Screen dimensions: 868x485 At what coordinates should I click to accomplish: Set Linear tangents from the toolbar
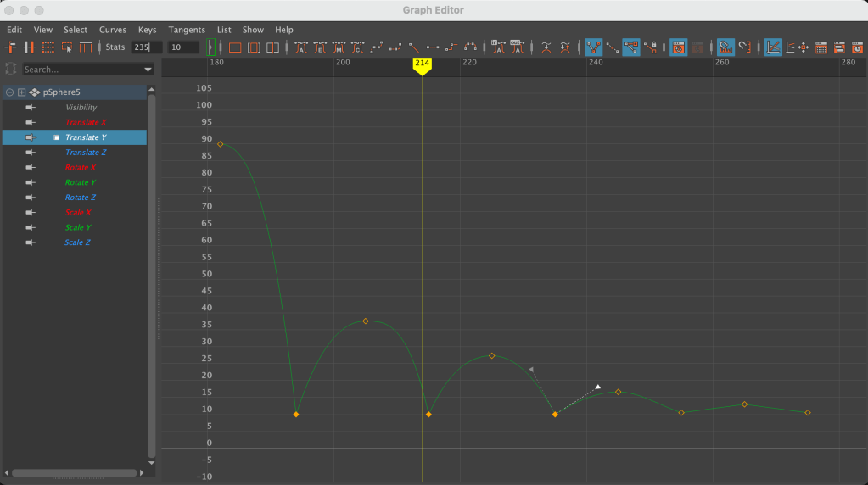tap(414, 47)
